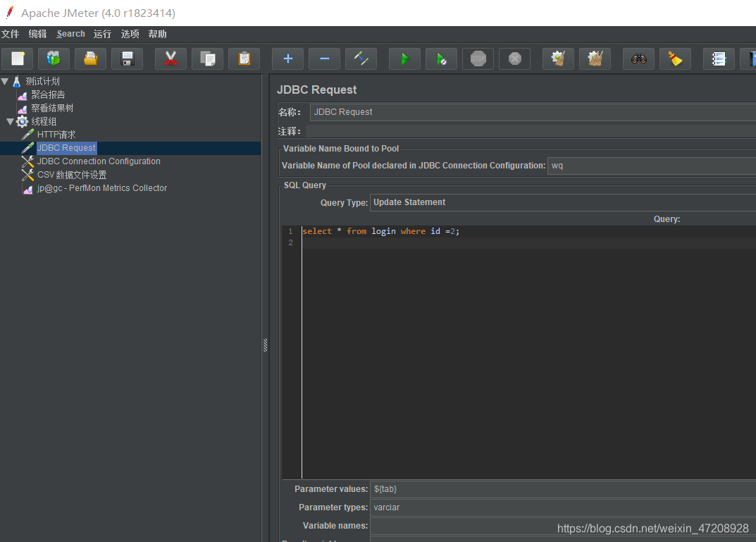
Task: Collapse all with the minus icon
Action: (325, 58)
